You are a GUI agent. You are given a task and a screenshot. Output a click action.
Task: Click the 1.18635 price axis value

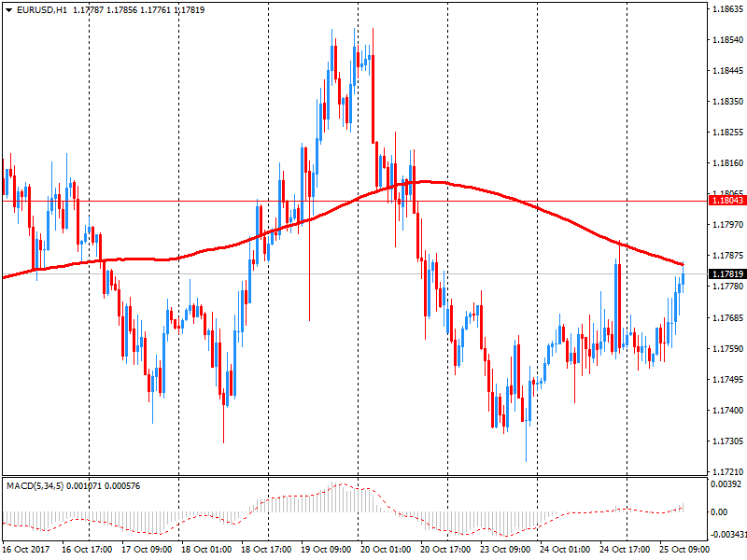(x=728, y=9)
